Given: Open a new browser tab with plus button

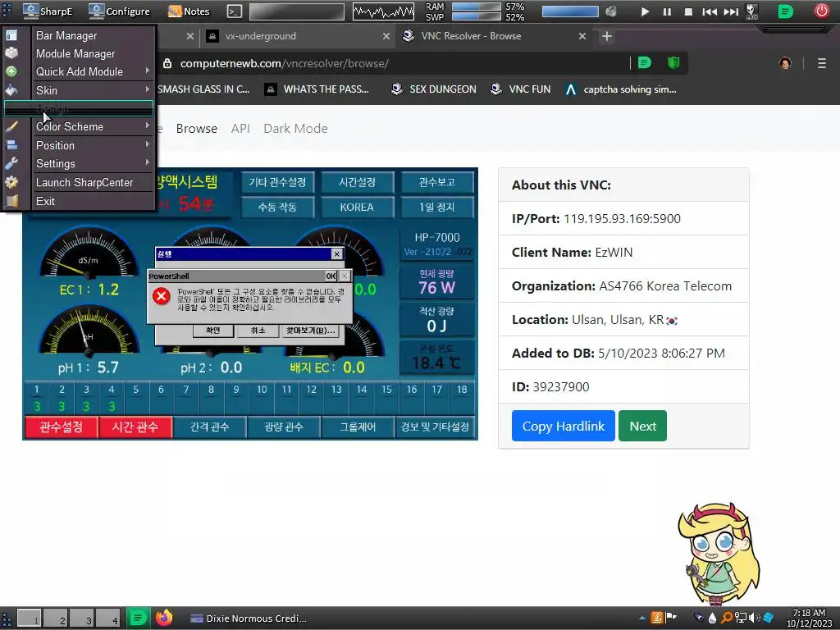Looking at the screenshot, I should [606, 36].
